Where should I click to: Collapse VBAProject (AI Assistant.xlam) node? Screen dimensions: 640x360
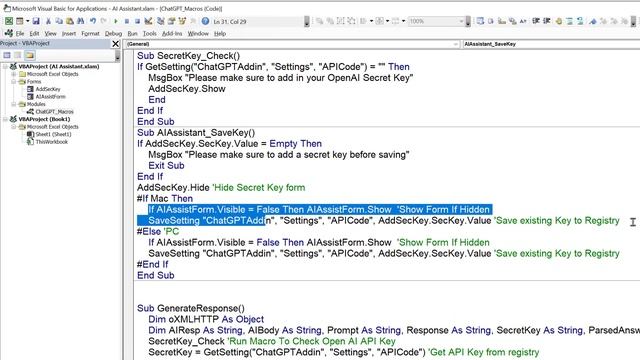tap(5, 66)
